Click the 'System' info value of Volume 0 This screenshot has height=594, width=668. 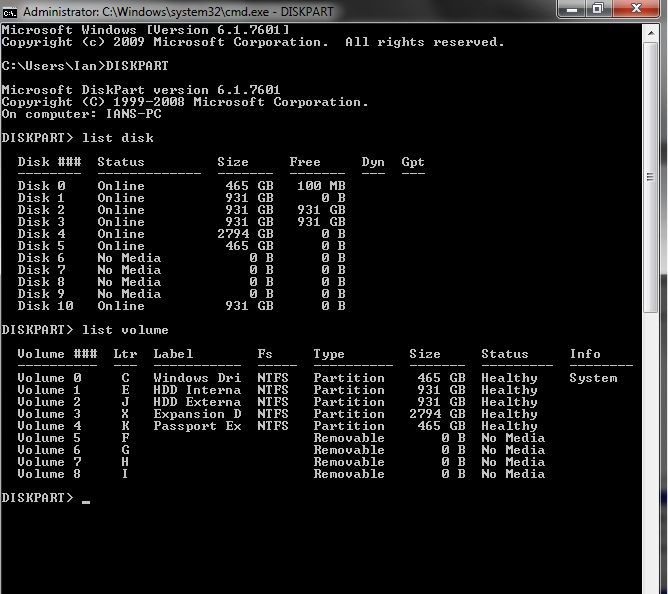(593, 378)
